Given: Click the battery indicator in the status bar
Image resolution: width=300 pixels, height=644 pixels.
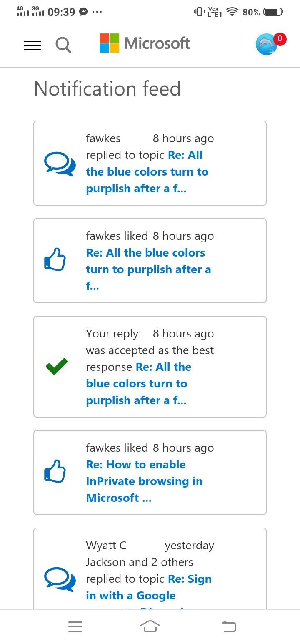Looking at the screenshot, I should [273, 12].
